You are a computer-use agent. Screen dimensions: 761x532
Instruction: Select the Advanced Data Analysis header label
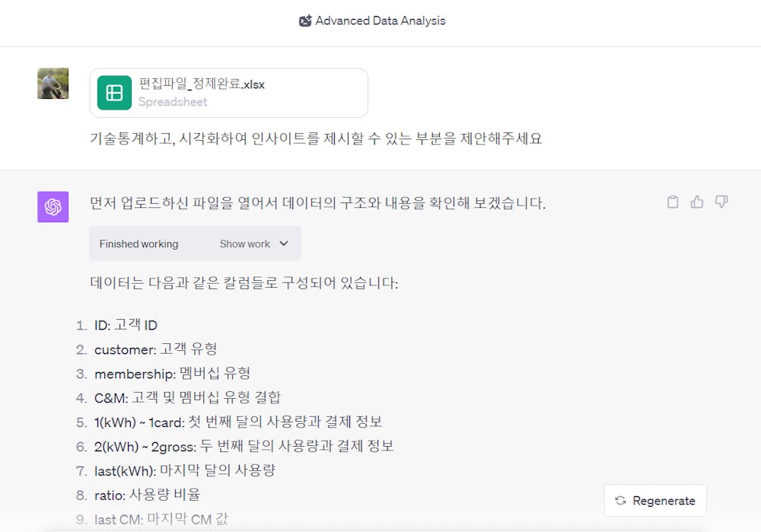pos(380,21)
